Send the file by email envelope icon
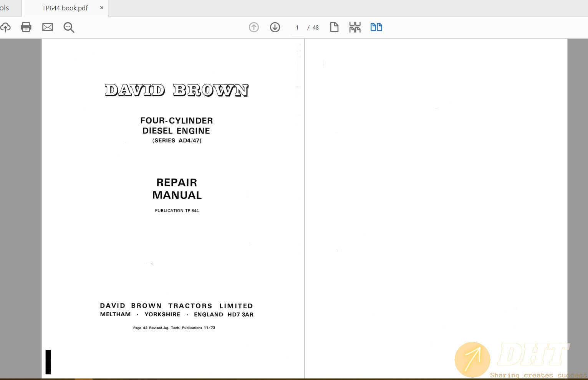 [48, 27]
